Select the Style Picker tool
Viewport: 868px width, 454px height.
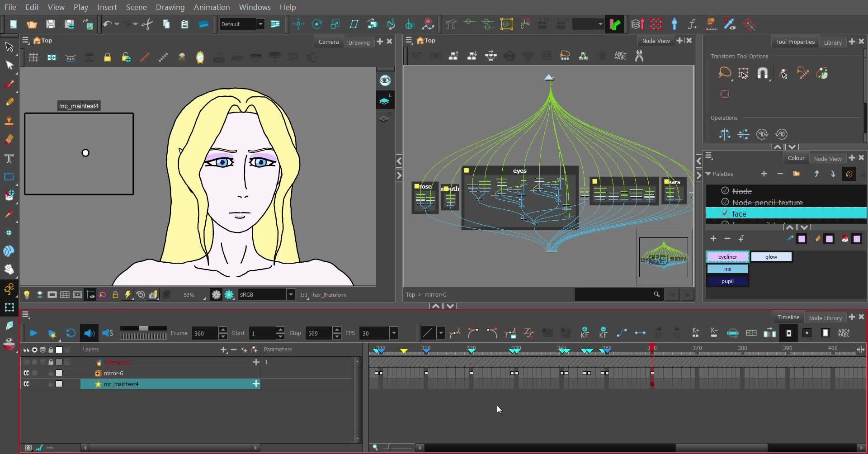tap(9, 214)
